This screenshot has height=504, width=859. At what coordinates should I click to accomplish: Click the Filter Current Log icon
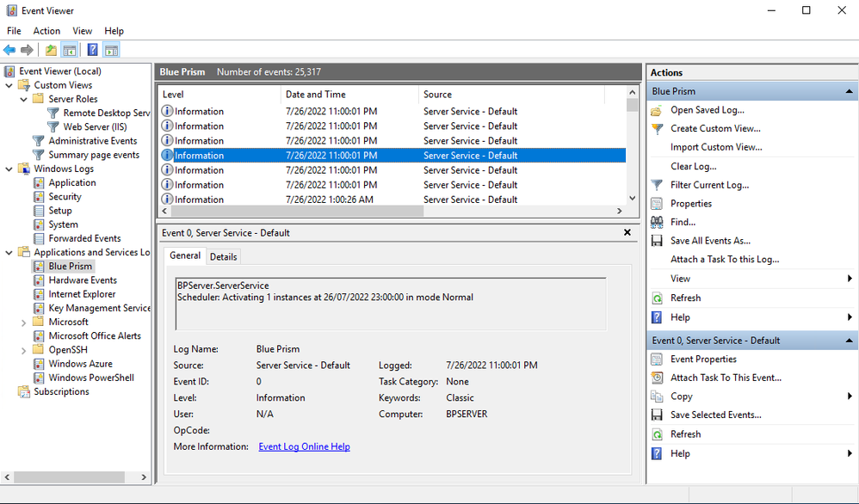coord(658,185)
